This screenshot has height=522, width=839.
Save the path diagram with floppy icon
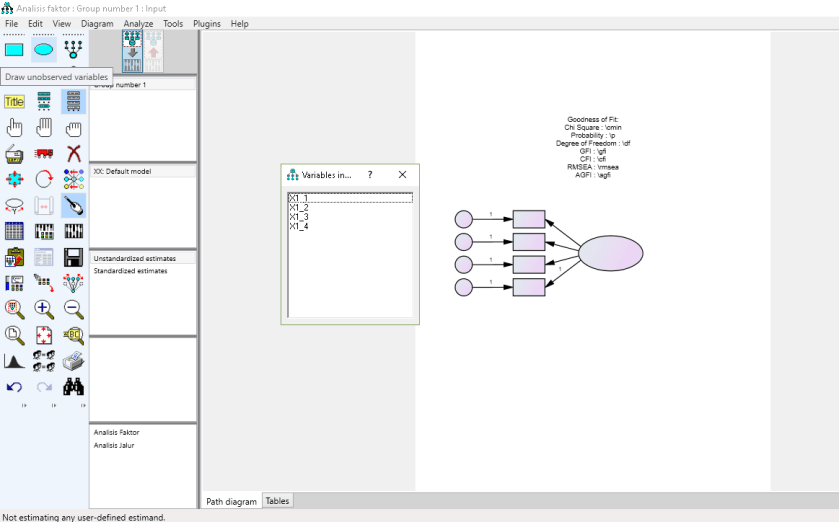[73, 257]
